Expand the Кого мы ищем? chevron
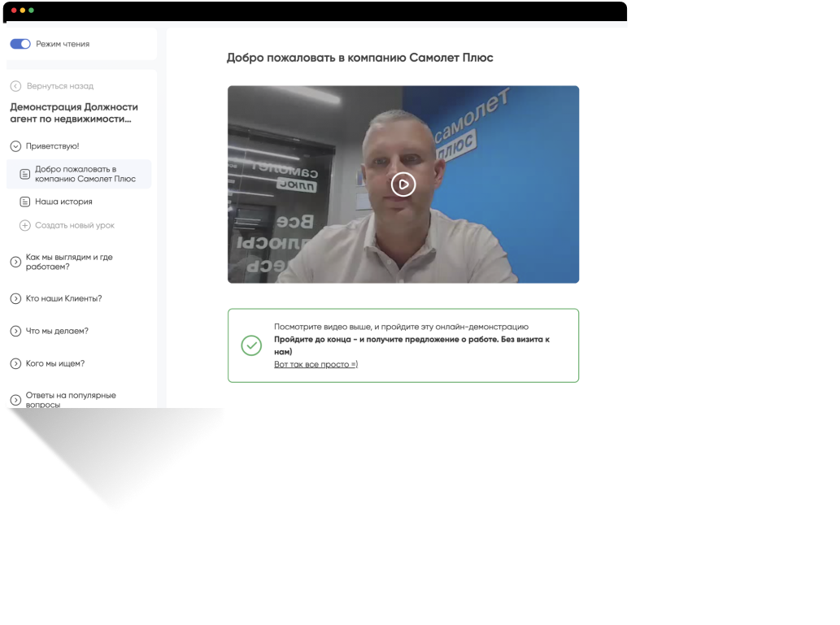 (15, 363)
